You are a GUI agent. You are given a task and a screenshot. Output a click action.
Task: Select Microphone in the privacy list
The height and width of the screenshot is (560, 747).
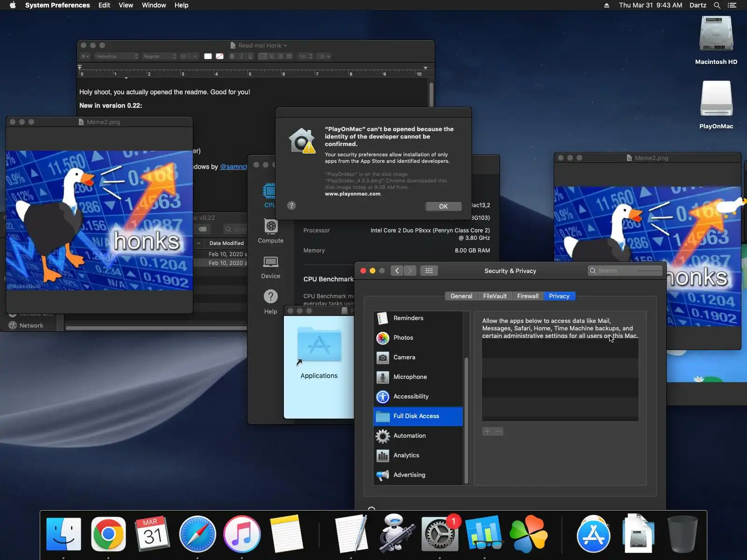click(x=418, y=377)
